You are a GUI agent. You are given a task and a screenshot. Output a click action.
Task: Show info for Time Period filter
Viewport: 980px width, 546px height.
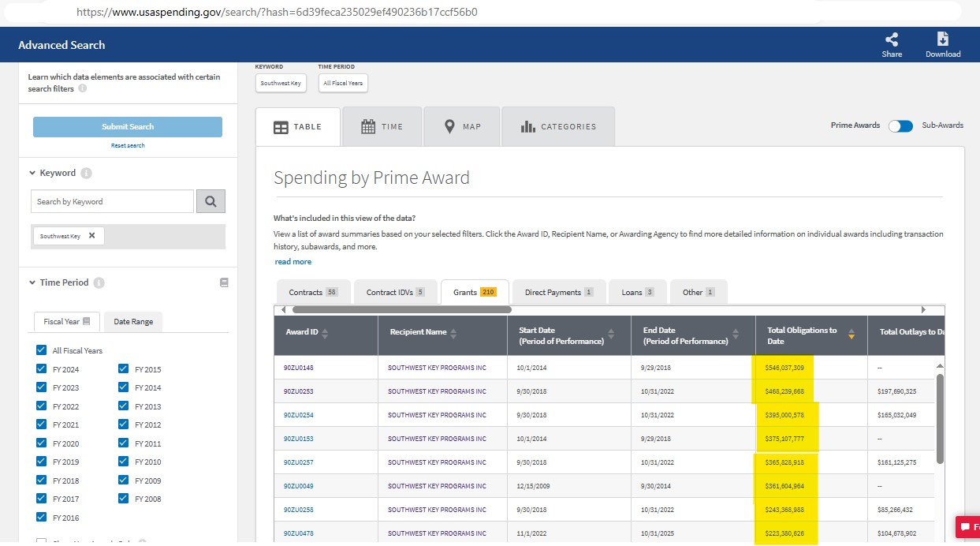click(99, 282)
